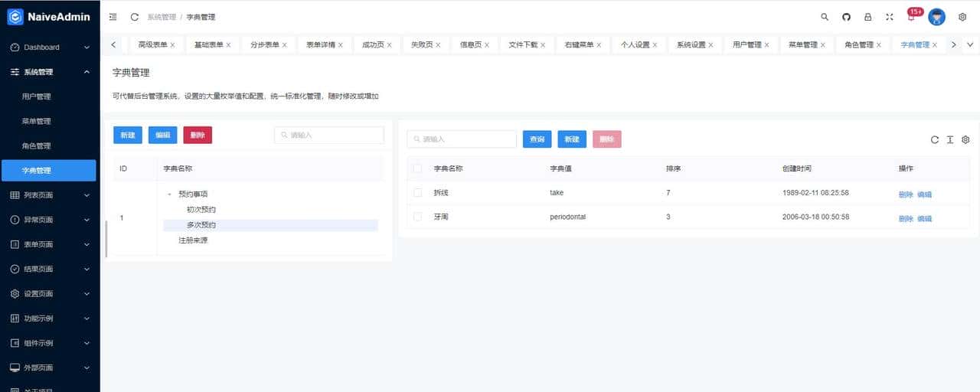Open table column settings gear
This screenshot has height=392, width=980.
(x=965, y=139)
